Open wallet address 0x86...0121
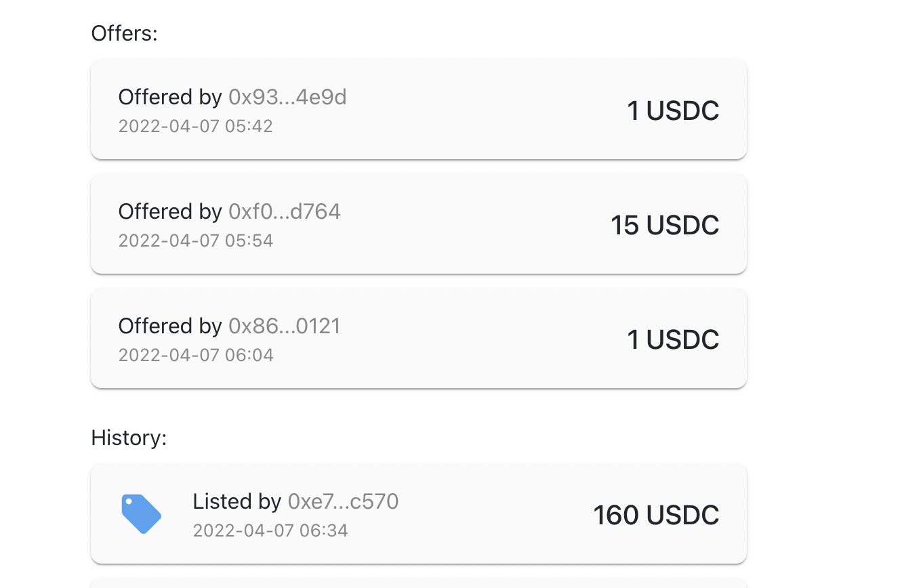Image resolution: width=900 pixels, height=588 pixels. coord(285,327)
